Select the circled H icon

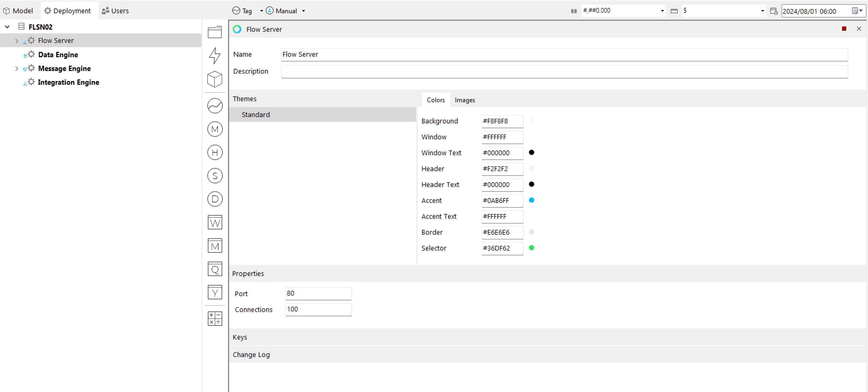pos(215,152)
